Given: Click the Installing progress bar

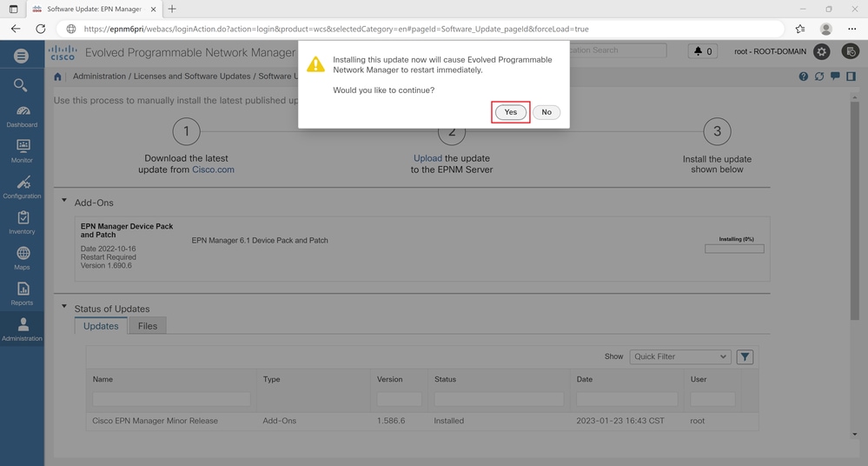Looking at the screenshot, I should [x=734, y=249].
